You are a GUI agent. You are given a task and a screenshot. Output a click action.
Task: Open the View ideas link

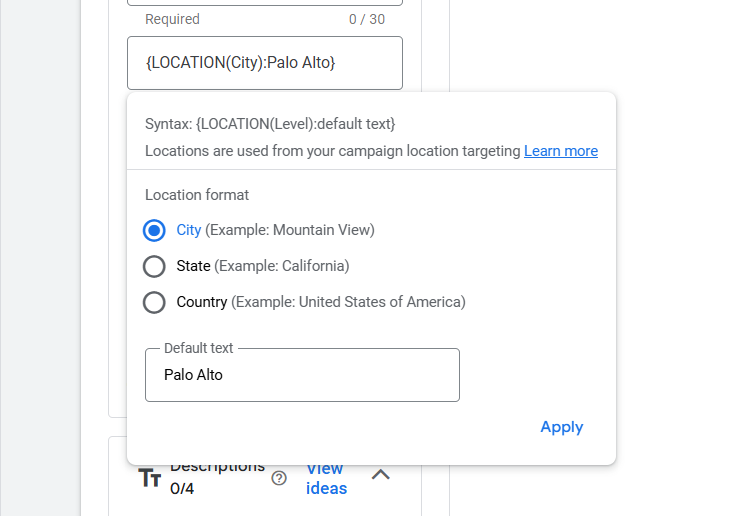point(326,478)
